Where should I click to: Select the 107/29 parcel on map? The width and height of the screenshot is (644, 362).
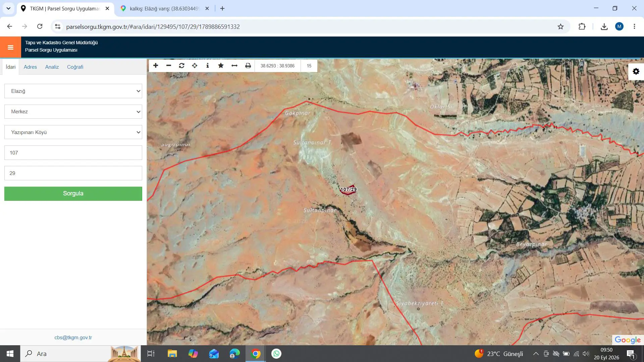(x=348, y=190)
